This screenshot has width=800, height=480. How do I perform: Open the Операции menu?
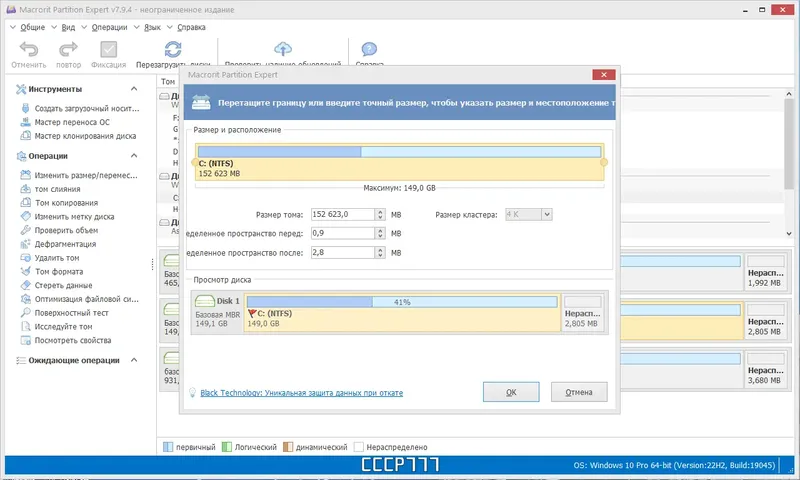tap(109, 27)
